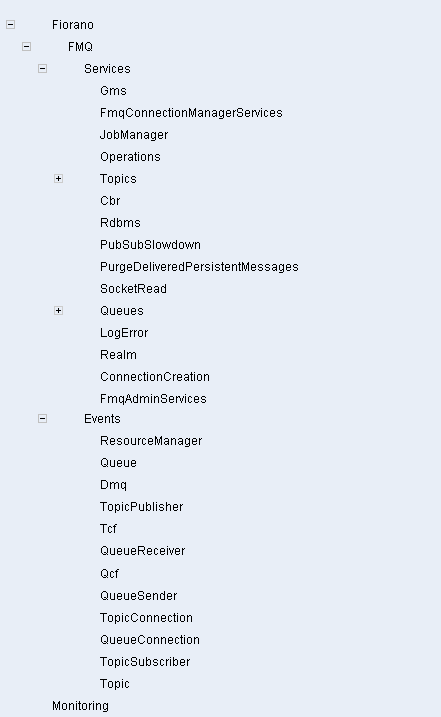
Task: Select the JobManager tree item
Action: coord(134,135)
